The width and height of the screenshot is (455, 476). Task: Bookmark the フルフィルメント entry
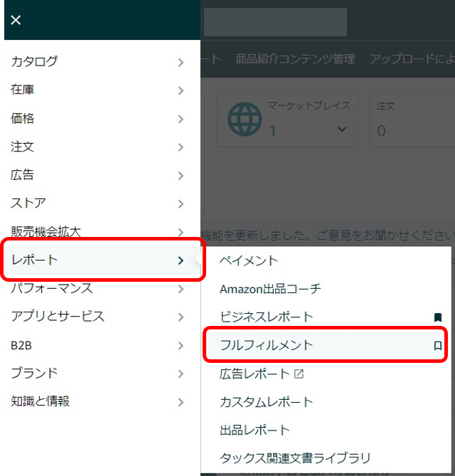438,346
